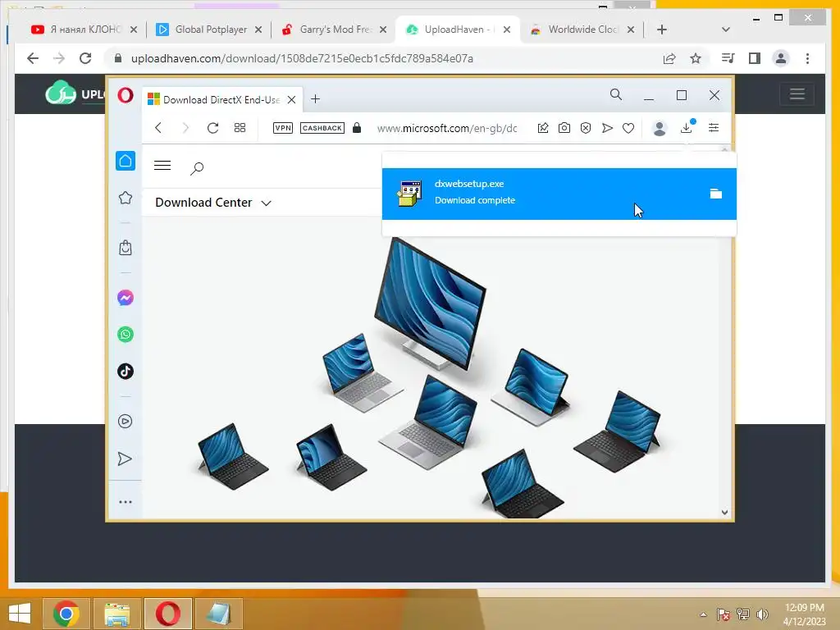840x630 pixels.
Task: Open a new tab in Opera
Action: [316, 99]
